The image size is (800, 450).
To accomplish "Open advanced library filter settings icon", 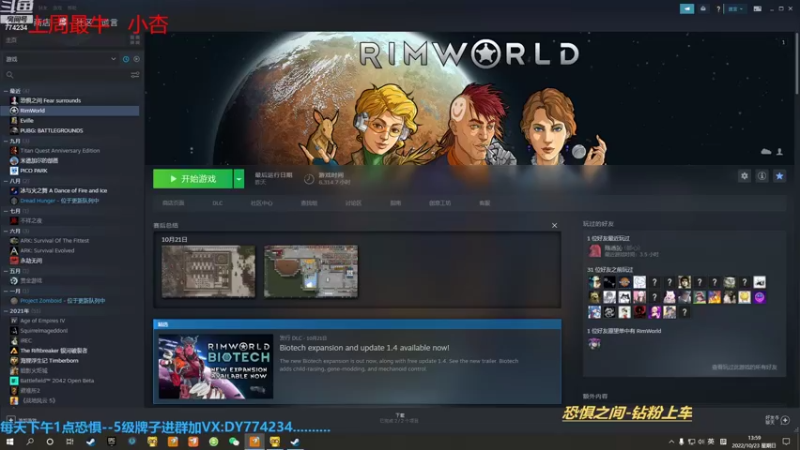I will click(135, 75).
